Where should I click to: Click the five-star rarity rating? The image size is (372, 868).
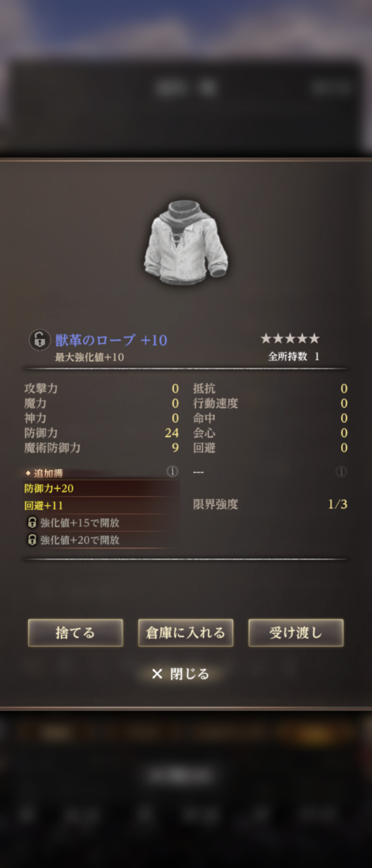pos(290,339)
